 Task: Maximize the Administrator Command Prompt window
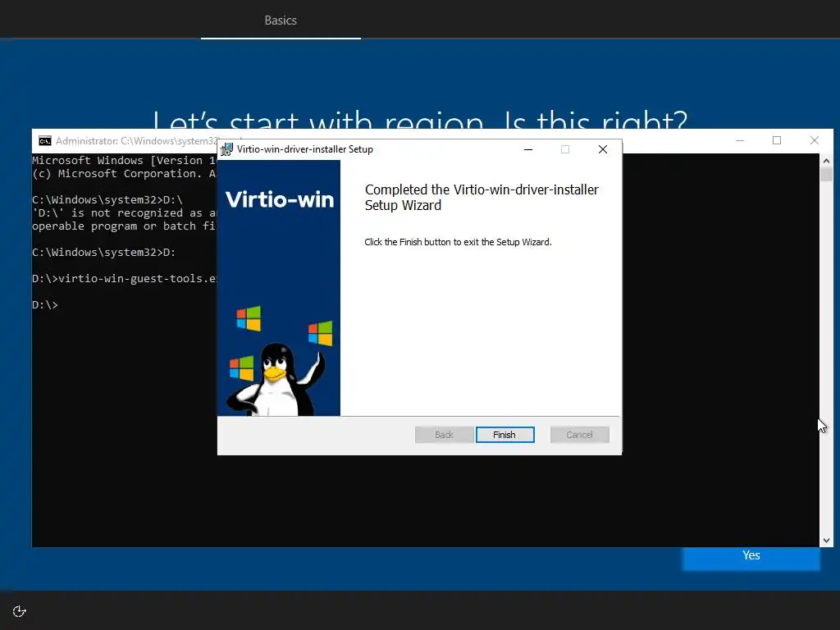(777, 140)
